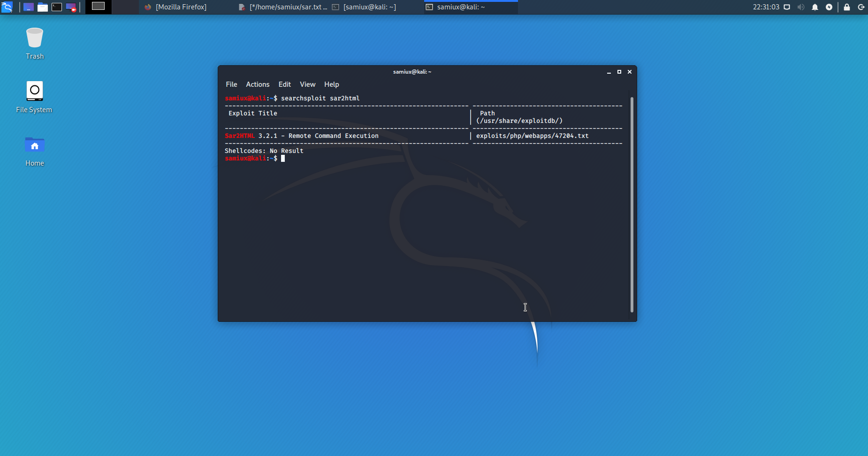Open the terminal Actions menu
Screen dimensions: 868x456
pyautogui.click(x=258, y=84)
